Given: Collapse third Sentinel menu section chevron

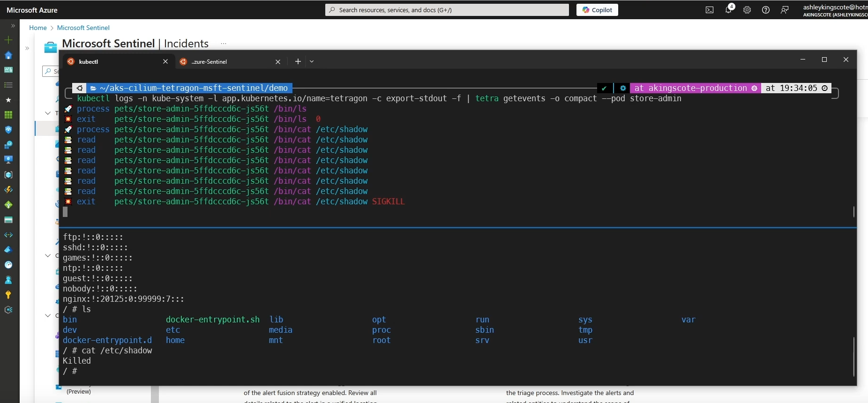Looking at the screenshot, I should click(x=48, y=315).
